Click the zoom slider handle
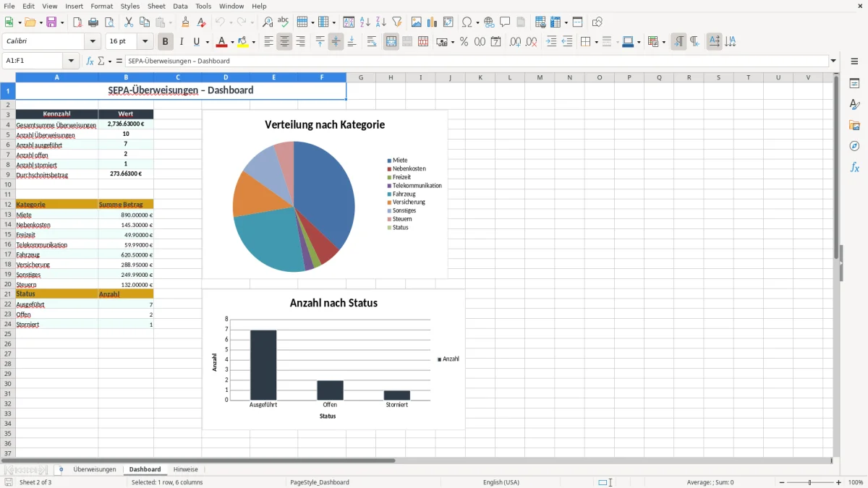 (810, 482)
